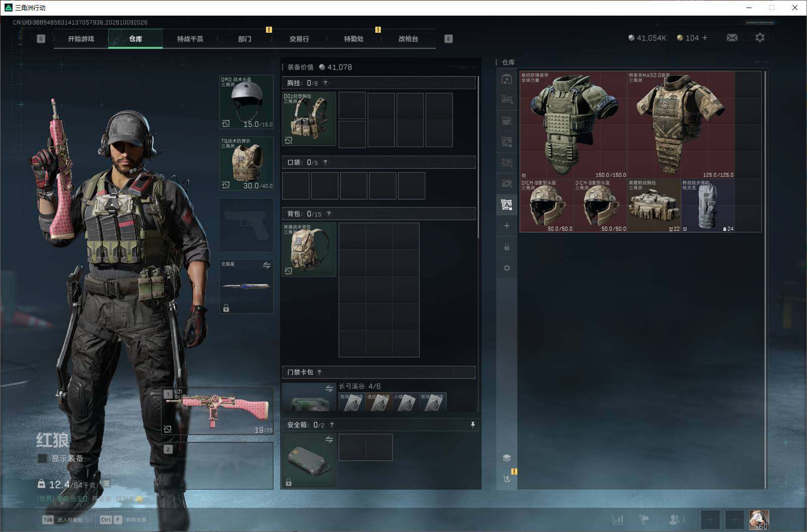
Task: Go to the 交易行 tab
Action: click(x=299, y=39)
